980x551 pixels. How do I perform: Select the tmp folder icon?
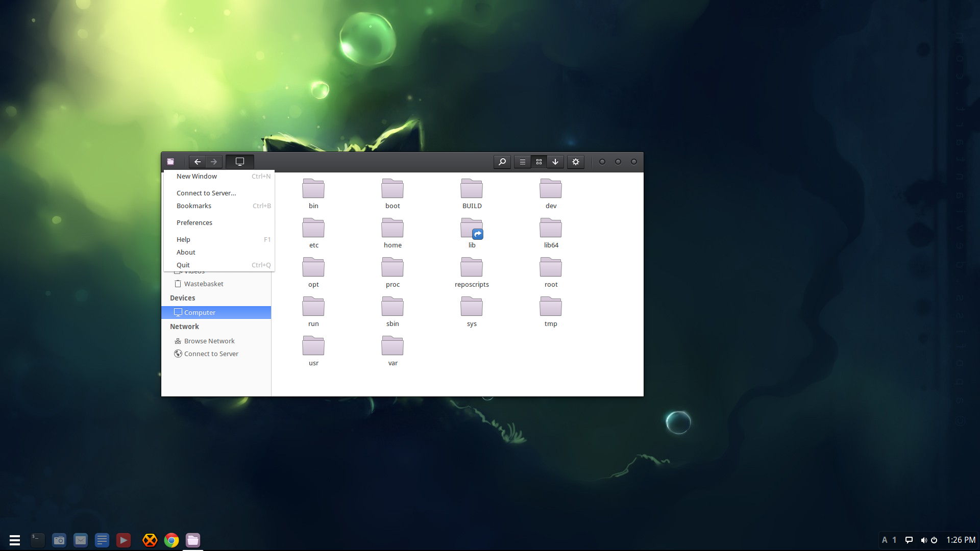tap(551, 306)
